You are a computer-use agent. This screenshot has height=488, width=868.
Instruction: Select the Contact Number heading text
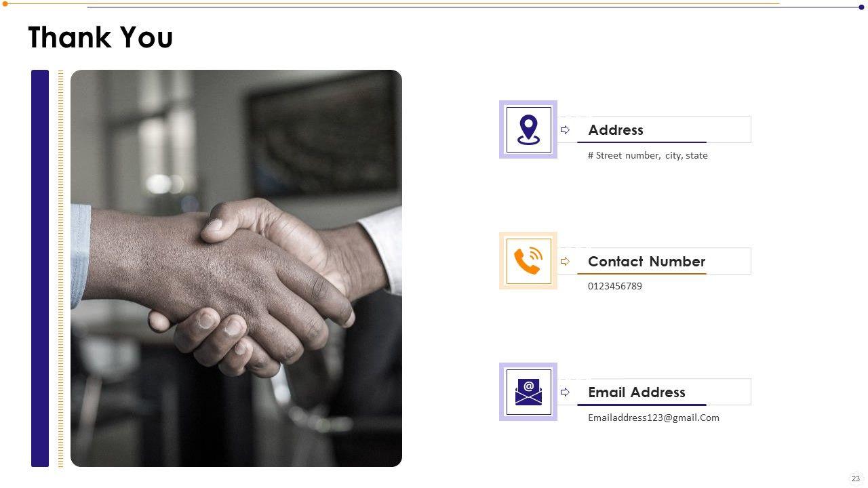[646, 262]
